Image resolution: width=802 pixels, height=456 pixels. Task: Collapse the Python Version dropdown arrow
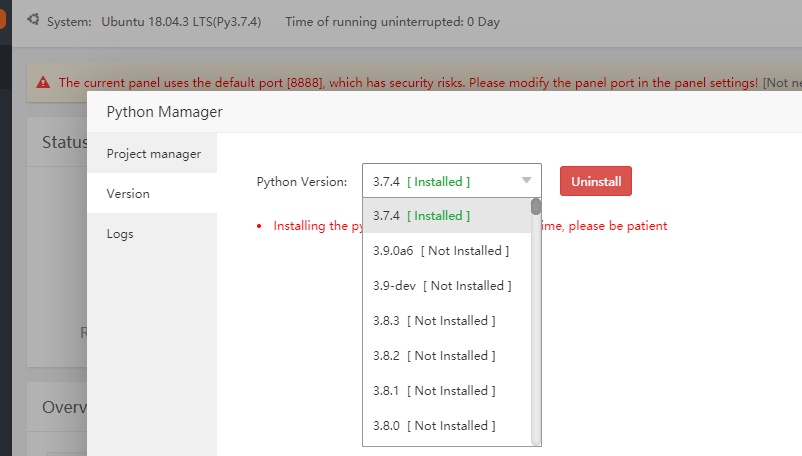pyautogui.click(x=526, y=181)
